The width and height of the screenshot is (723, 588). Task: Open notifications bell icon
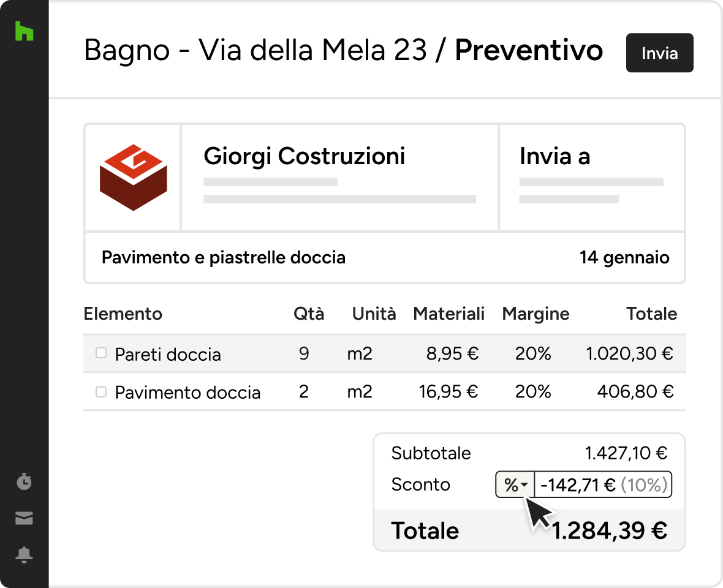(24, 554)
